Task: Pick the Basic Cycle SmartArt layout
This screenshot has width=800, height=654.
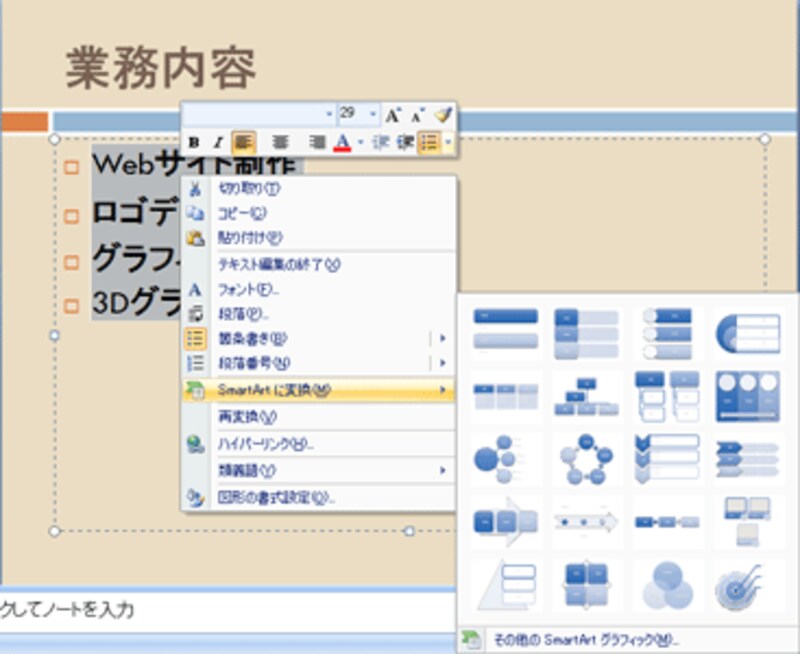Action: 586,459
